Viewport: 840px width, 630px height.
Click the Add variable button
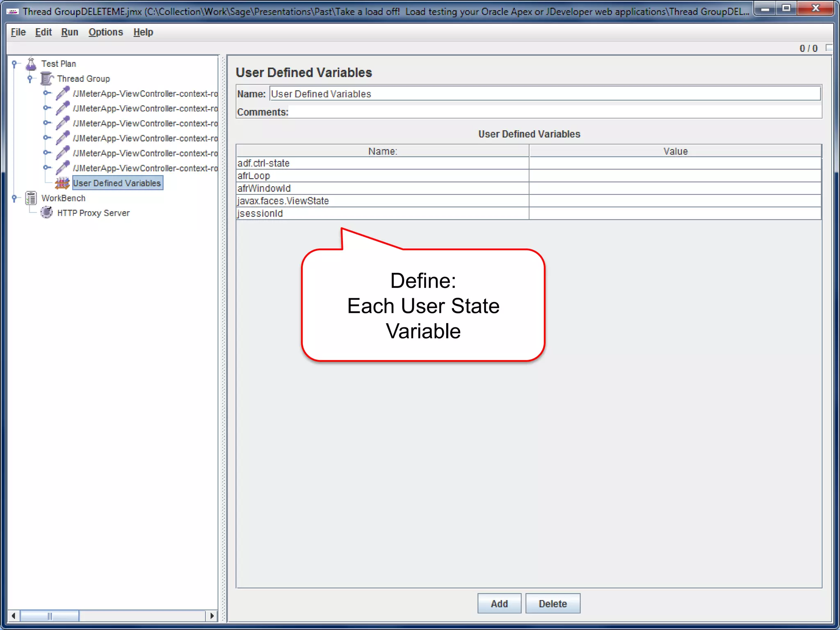499,603
